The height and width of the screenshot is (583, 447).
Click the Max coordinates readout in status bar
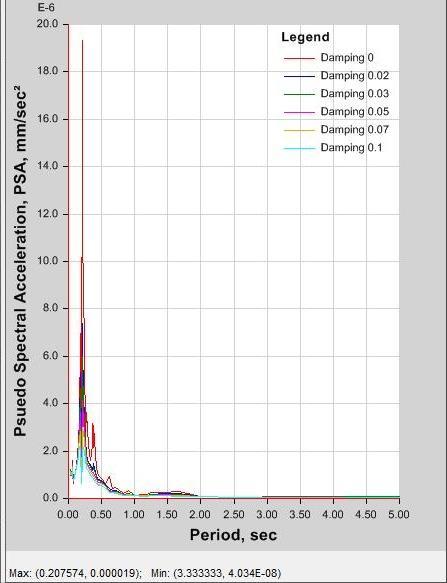point(75,573)
